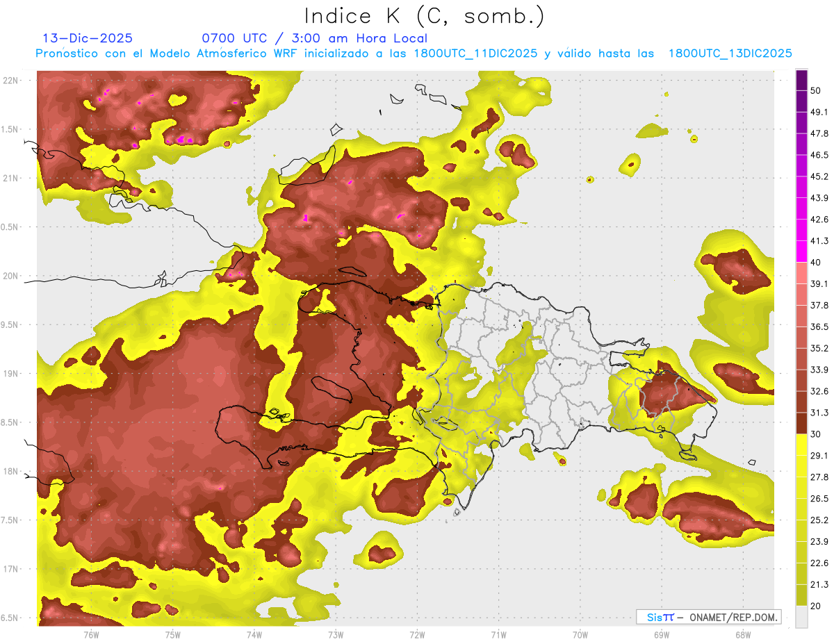Click the '76W' longitude axis label
The image size is (834, 644).
tap(91, 634)
